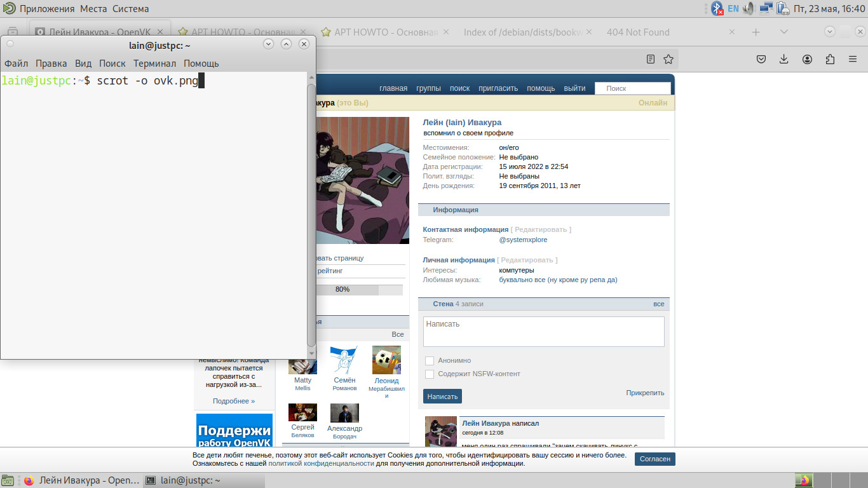Open the network connections tray icon

(766, 8)
